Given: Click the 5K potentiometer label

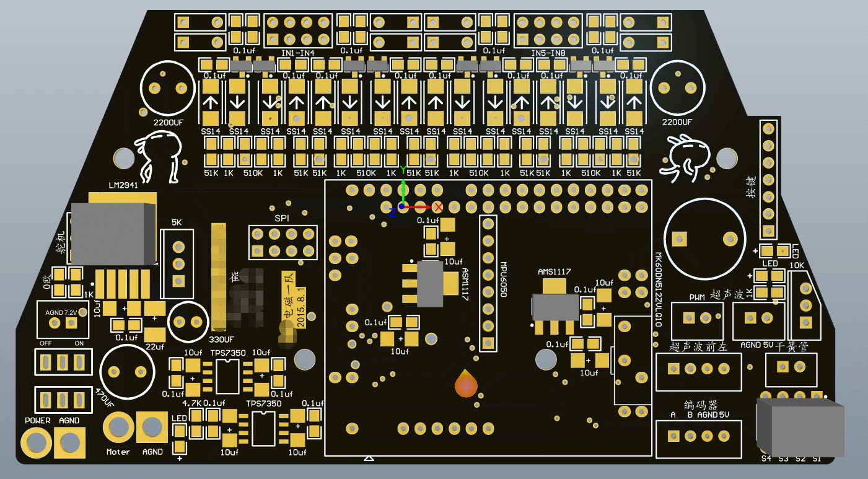Looking at the screenshot, I should point(177,222).
